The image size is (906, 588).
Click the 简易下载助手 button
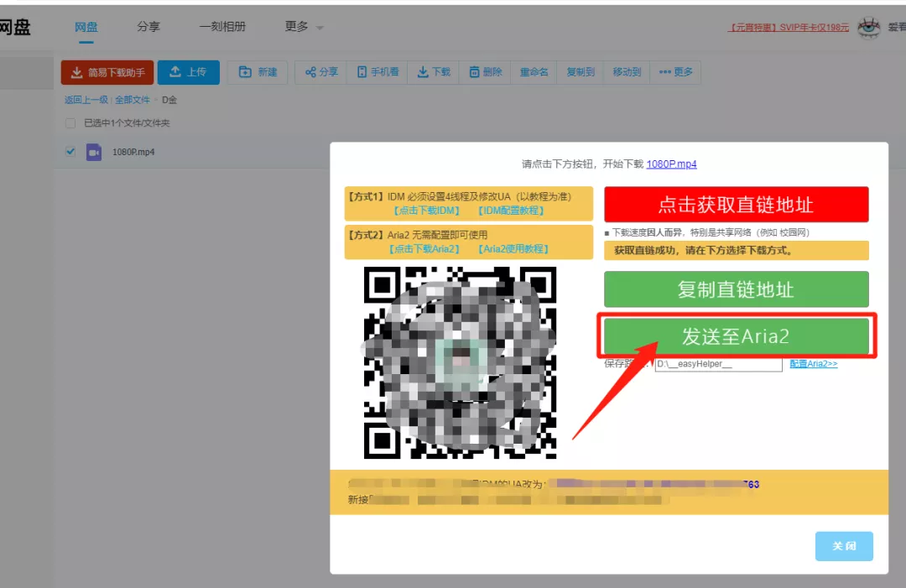(107, 72)
